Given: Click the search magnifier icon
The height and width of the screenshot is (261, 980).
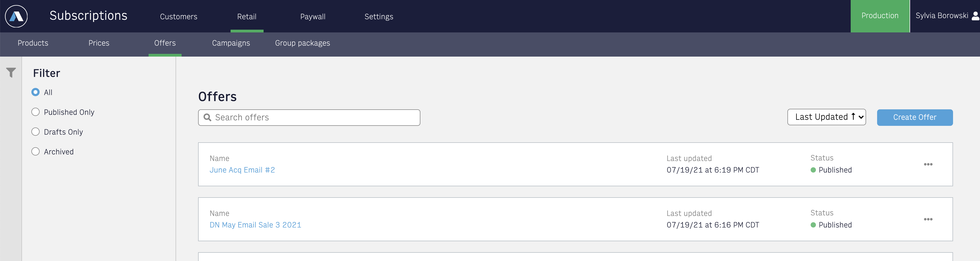Looking at the screenshot, I should pos(207,117).
